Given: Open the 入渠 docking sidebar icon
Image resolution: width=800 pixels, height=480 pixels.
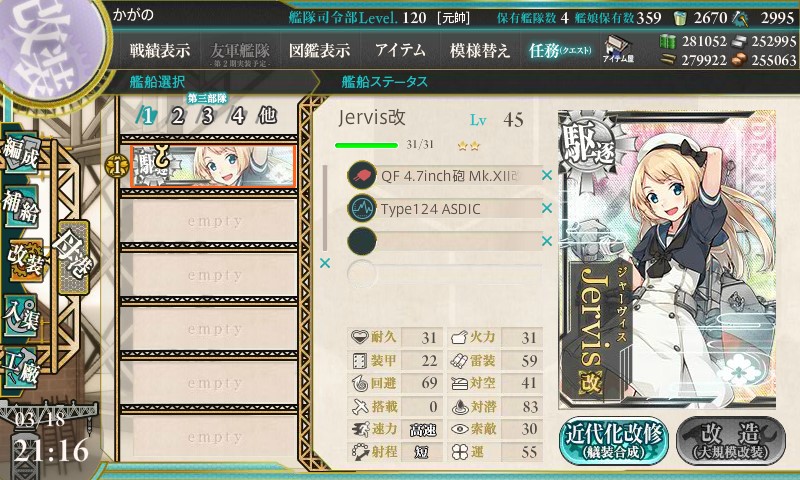Looking at the screenshot, I should tap(21, 316).
